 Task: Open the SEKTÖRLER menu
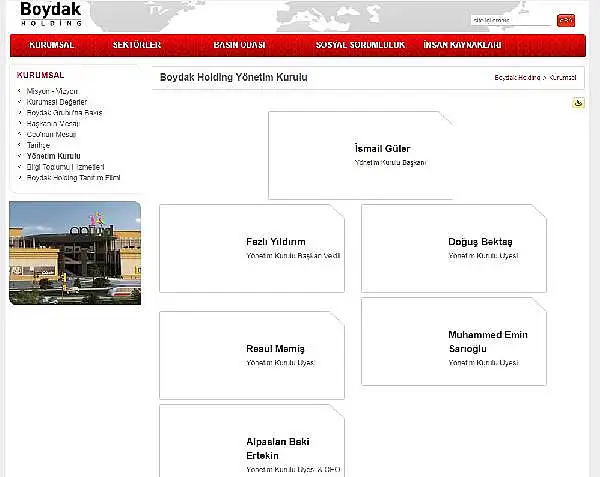pyautogui.click(x=136, y=45)
